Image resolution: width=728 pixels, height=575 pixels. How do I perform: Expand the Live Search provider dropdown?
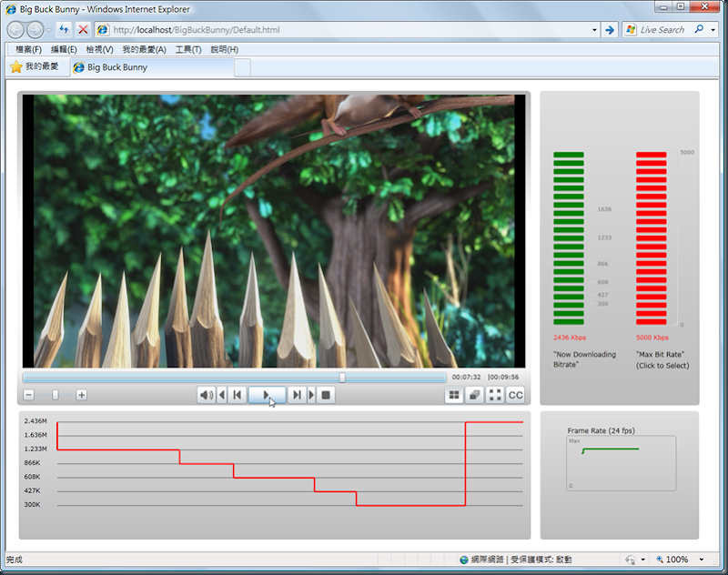click(x=713, y=30)
